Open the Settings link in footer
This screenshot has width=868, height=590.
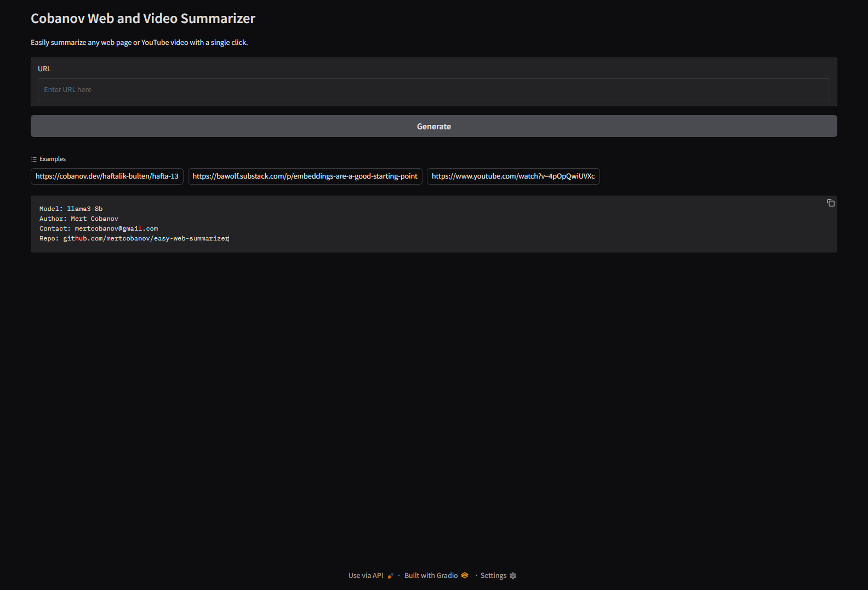[498, 576]
